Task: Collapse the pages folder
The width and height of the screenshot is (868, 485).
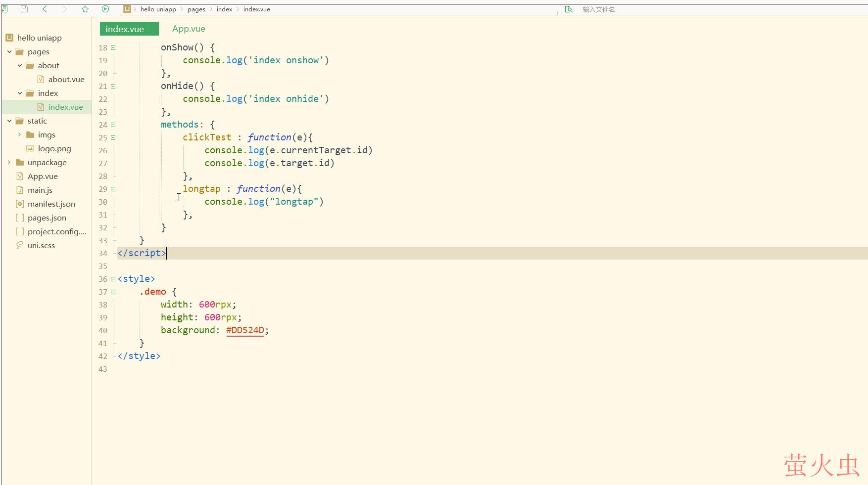Action: pos(9,51)
